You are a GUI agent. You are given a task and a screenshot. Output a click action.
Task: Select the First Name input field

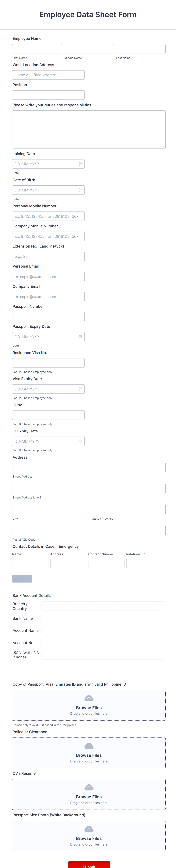pyautogui.click(x=37, y=49)
